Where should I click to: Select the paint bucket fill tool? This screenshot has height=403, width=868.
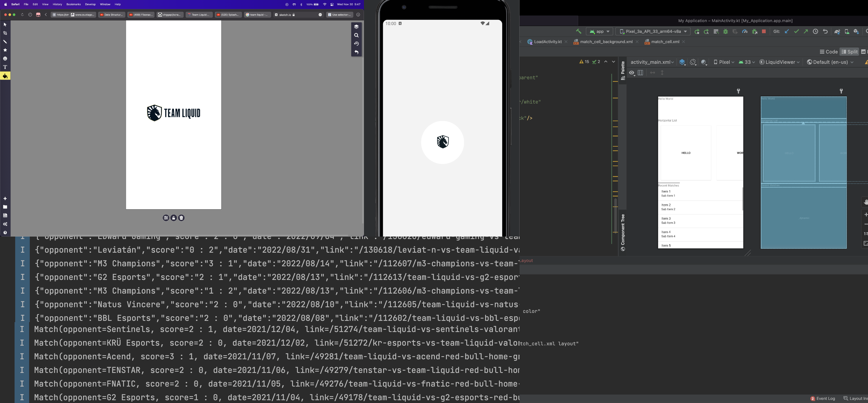(5, 76)
